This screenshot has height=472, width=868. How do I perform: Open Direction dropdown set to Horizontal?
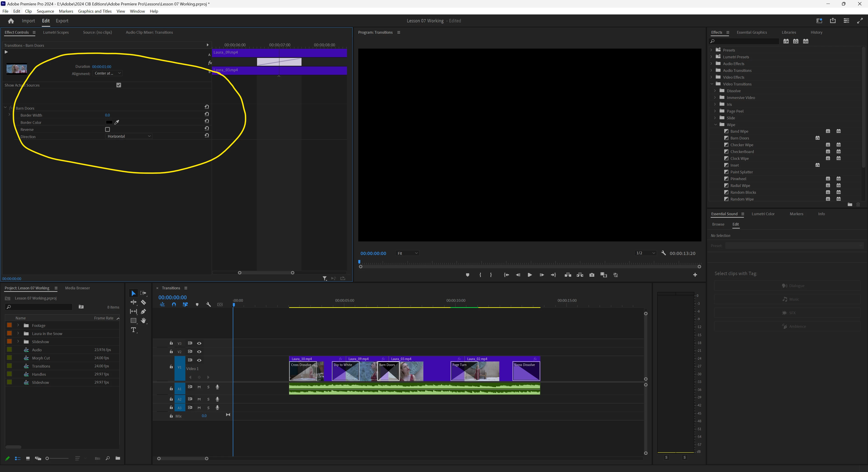(129, 137)
